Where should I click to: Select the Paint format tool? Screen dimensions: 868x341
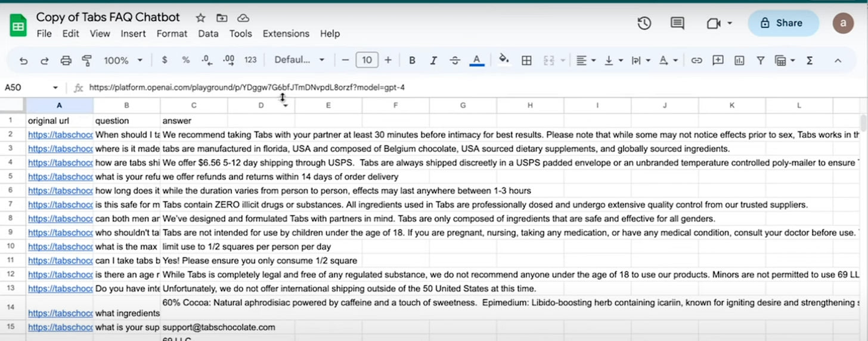87,60
